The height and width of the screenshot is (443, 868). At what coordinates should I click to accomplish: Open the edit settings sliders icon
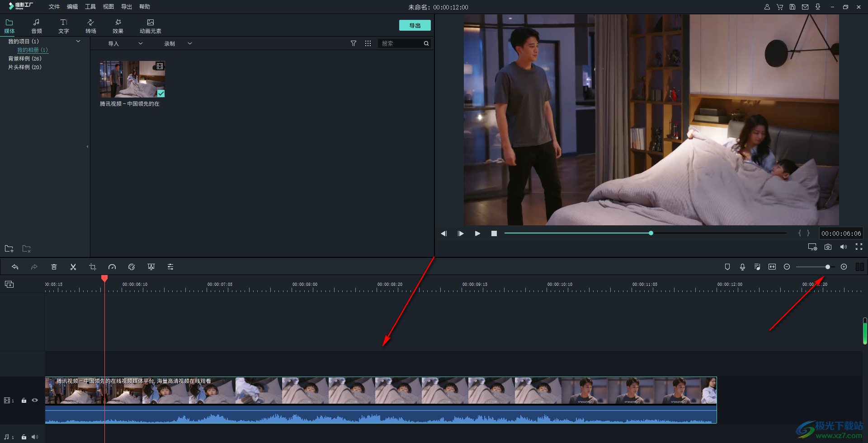pos(170,267)
